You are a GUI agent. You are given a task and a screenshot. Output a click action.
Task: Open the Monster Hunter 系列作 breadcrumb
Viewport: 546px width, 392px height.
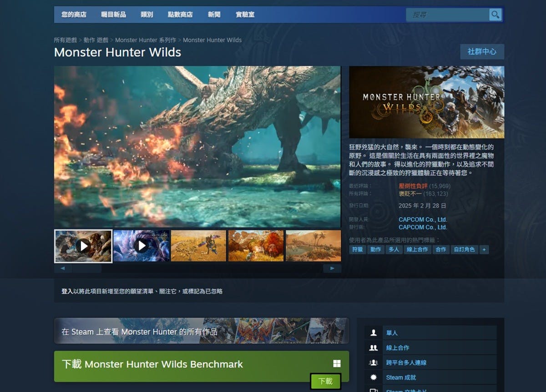pos(146,40)
